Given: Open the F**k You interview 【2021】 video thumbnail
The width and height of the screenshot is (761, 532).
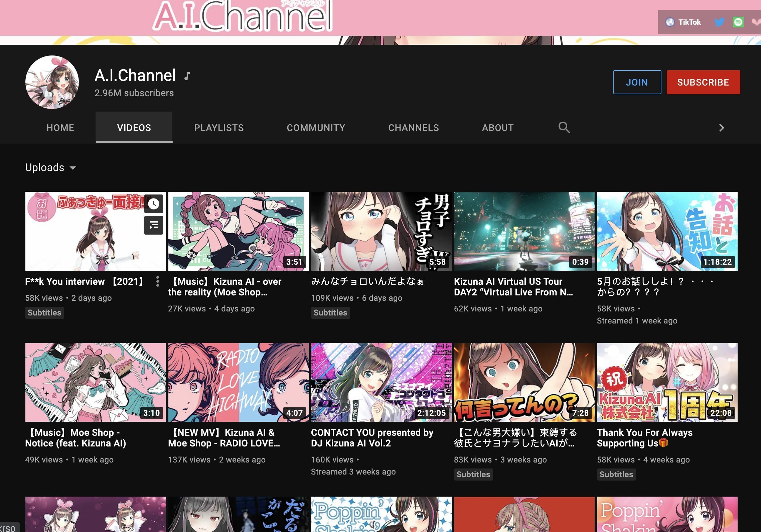Looking at the screenshot, I should 96,231.
